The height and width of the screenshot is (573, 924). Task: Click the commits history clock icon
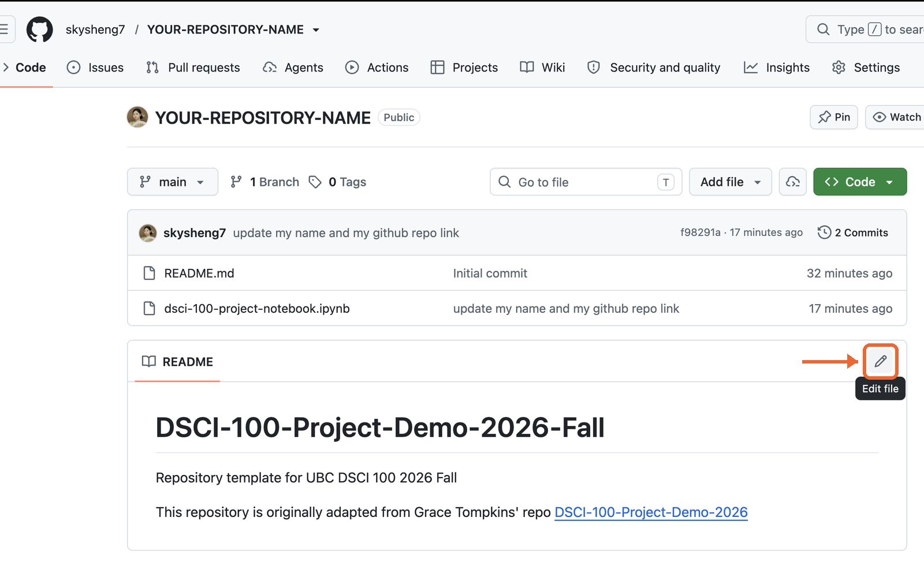pos(824,232)
